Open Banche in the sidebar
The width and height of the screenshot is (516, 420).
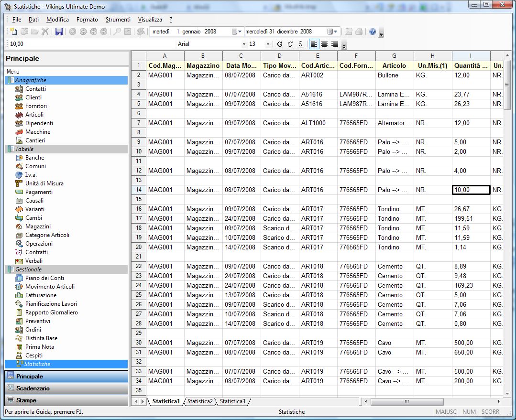[x=34, y=158]
